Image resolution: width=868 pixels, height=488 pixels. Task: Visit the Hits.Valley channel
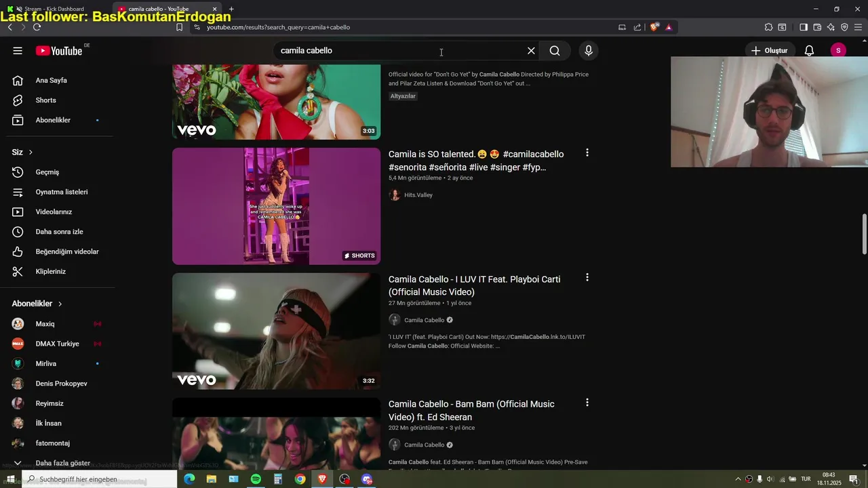[x=418, y=195]
